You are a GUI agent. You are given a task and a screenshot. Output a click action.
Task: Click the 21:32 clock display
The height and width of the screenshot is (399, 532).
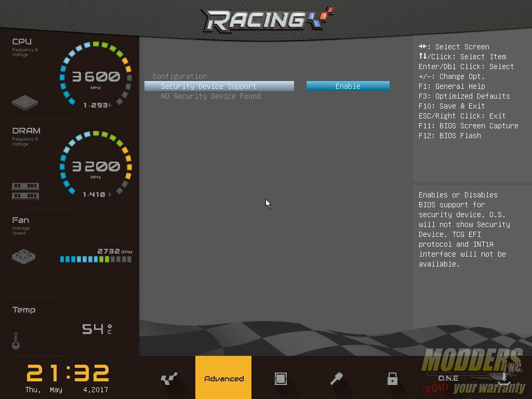click(x=68, y=373)
